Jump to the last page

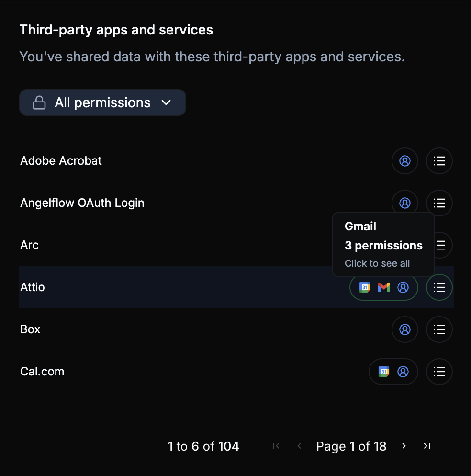pyautogui.click(x=427, y=446)
